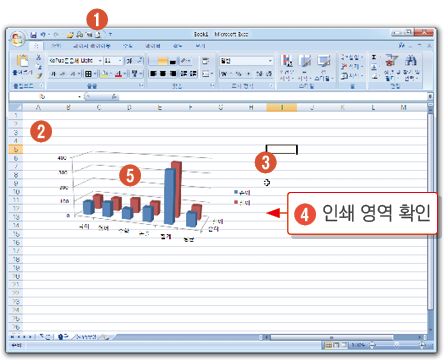Click the Redo arrow icon
This screenshot has height=361, width=444.
click(56, 34)
